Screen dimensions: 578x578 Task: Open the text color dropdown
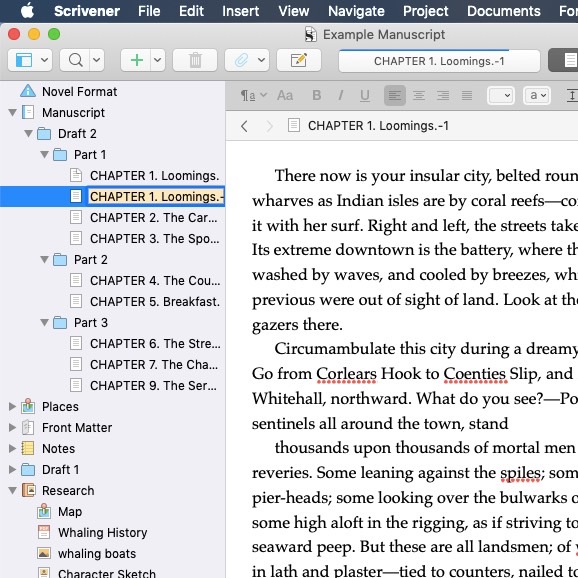pyautogui.click(x=501, y=95)
